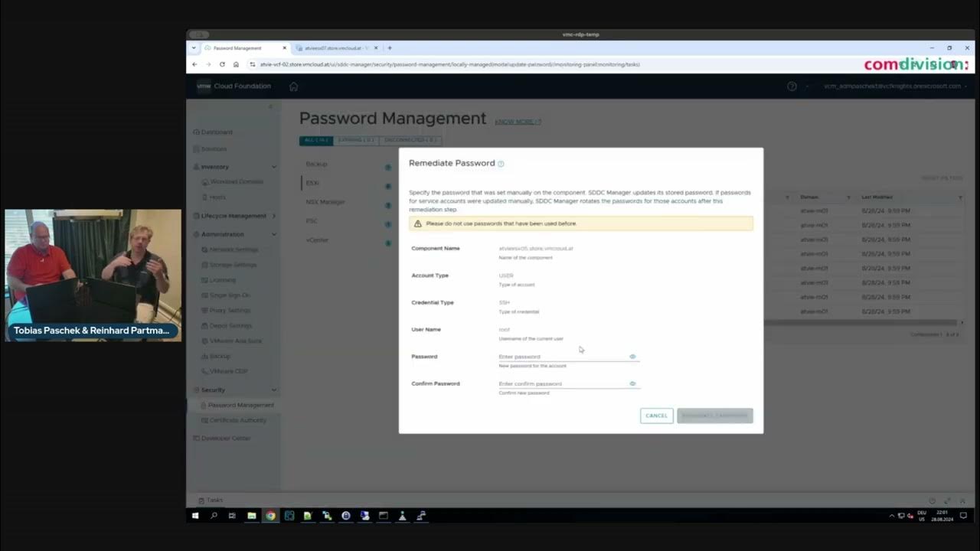
Task: Open the Windows Start menu
Action: coord(195,516)
